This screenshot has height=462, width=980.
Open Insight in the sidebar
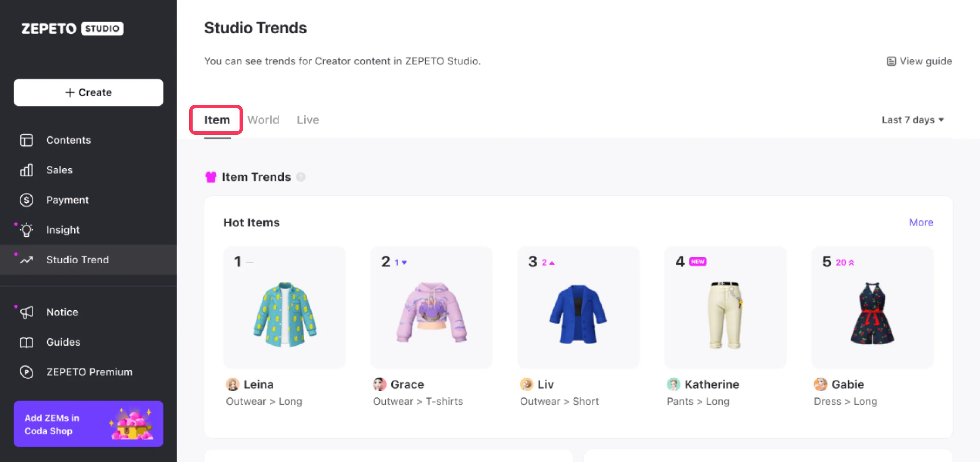pyautogui.click(x=88, y=230)
